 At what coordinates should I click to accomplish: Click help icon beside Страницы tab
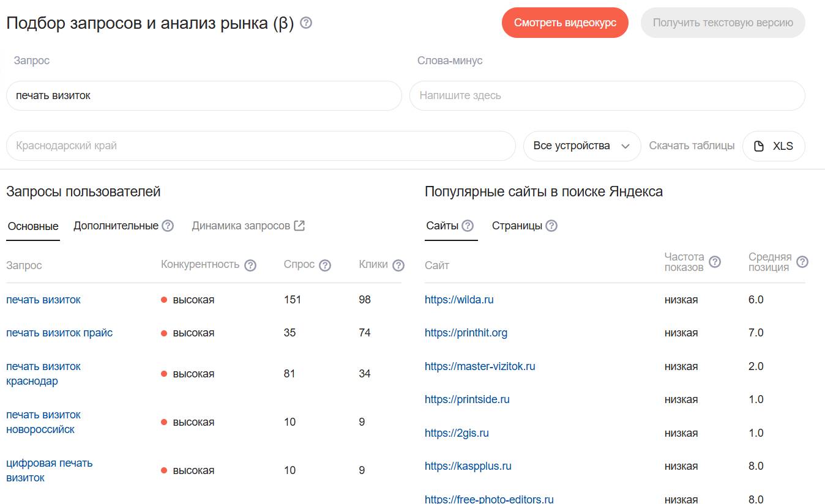pyautogui.click(x=551, y=226)
